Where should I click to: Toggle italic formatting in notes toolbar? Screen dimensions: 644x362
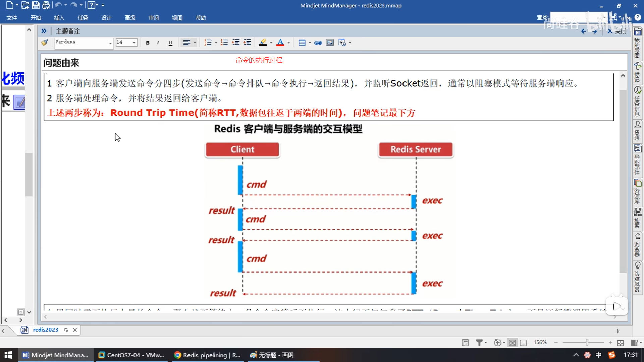[158, 43]
